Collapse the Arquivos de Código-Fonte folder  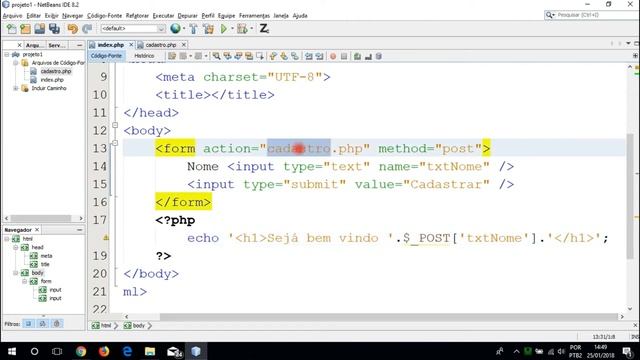[x=16, y=63]
